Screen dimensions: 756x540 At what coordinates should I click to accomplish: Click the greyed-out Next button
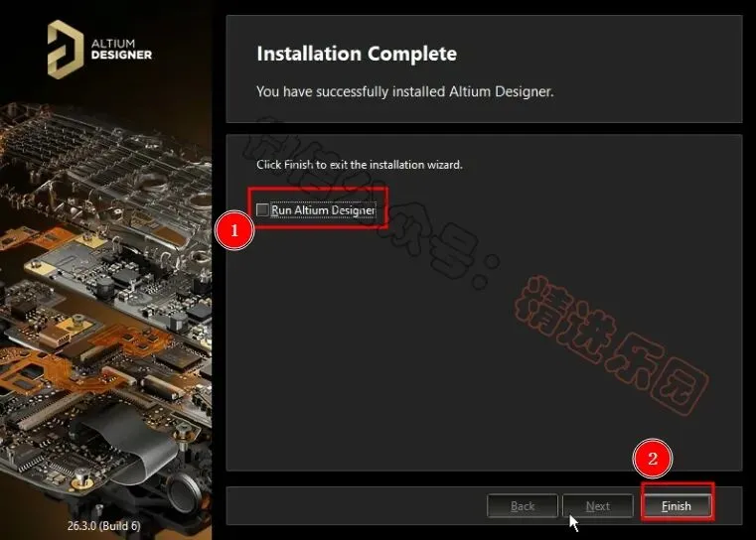click(x=598, y=506)
